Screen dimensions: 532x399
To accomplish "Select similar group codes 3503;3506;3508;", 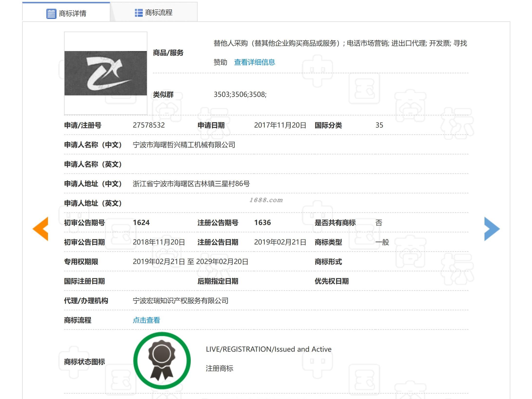I will tap(240, 95).
